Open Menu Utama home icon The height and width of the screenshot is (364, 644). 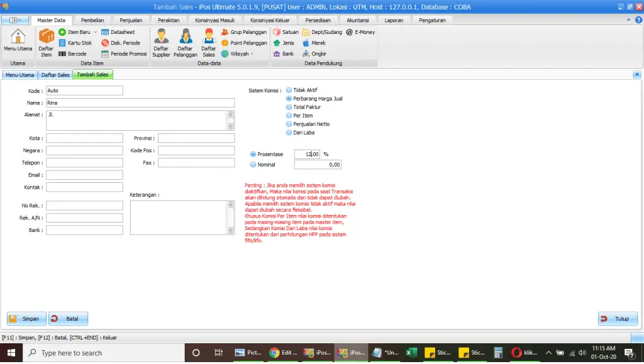(x=18, y=40)
